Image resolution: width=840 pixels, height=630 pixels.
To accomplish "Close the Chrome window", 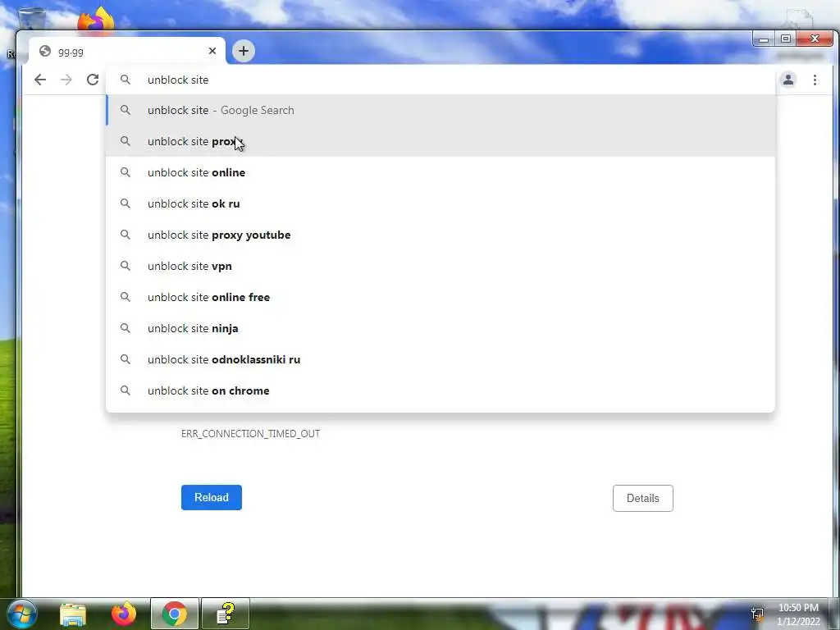I will pos(815,39).
